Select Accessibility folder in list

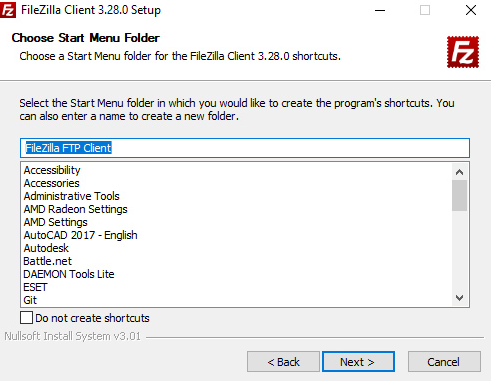point(52,170)
